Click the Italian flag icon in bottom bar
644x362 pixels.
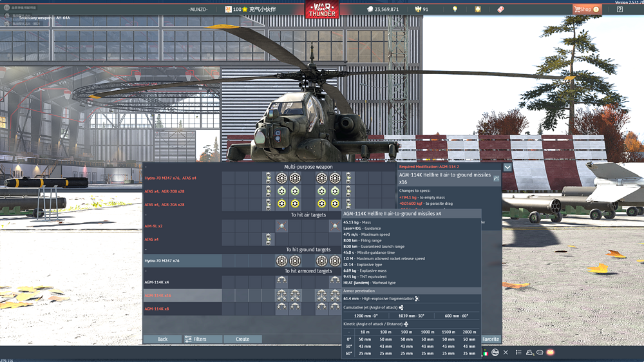point(486,353)
